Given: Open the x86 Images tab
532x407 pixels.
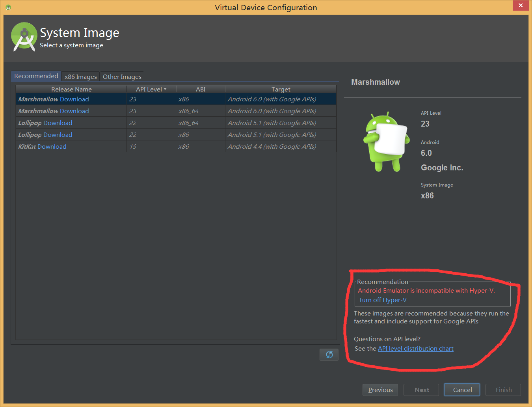Looking at the screenshot, I should (81, 77).
